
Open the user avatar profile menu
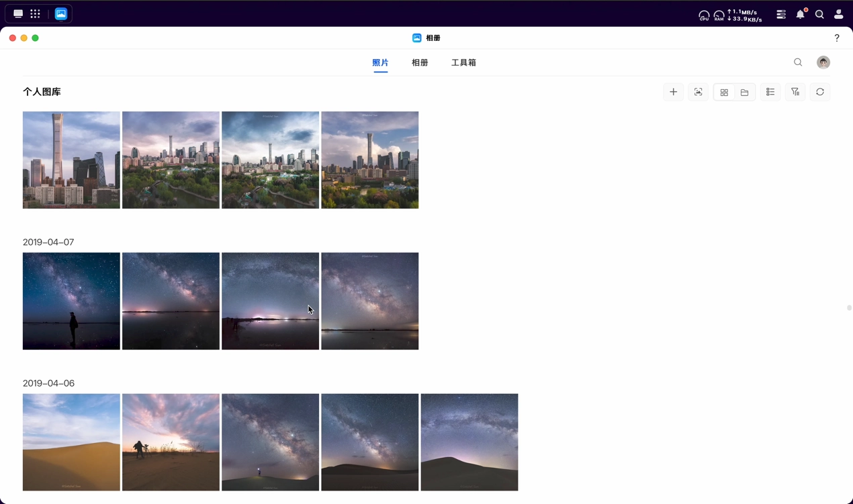pyautogui.click(x=823, y=62)
